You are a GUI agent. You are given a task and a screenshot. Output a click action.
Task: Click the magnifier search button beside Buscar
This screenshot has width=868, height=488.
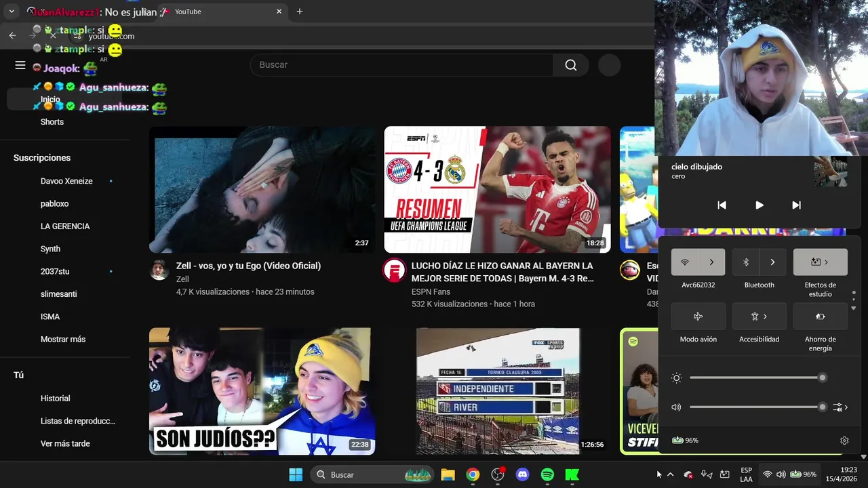pos(571,65)
